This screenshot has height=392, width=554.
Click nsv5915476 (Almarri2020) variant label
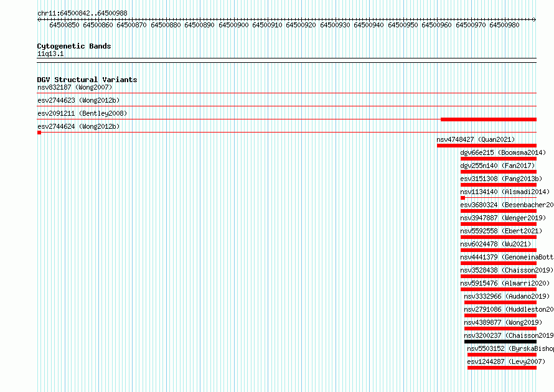505,283
